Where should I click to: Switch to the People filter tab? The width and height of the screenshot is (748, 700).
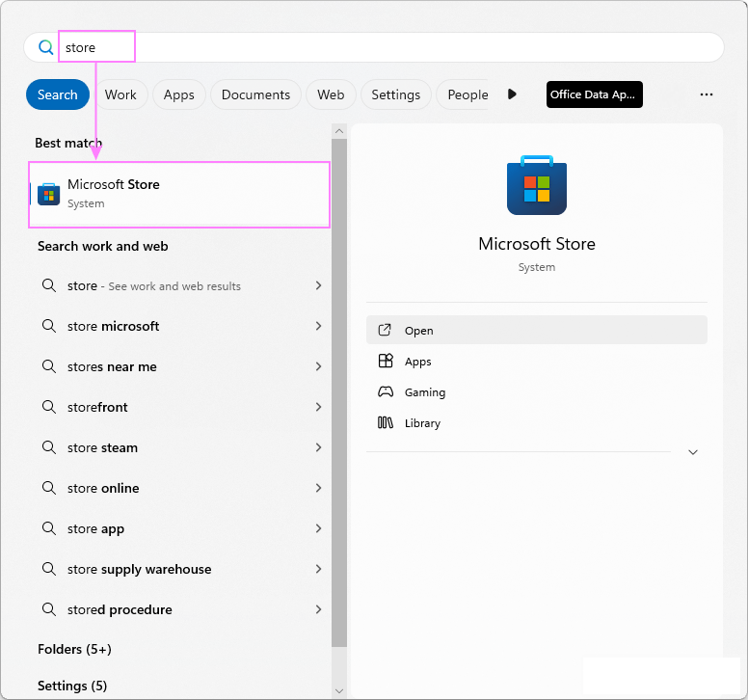click(x=463, y=94)
